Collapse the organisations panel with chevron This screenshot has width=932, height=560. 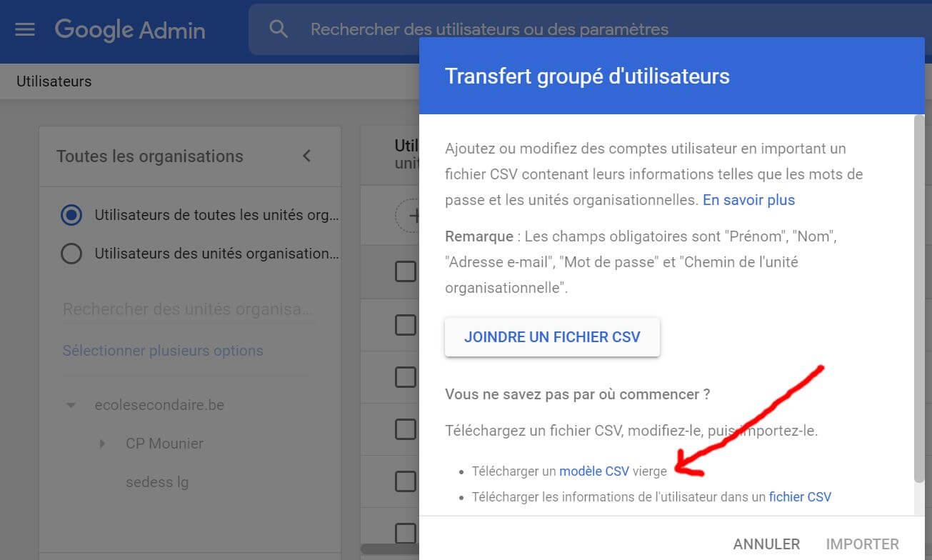[x=306, y=156]
